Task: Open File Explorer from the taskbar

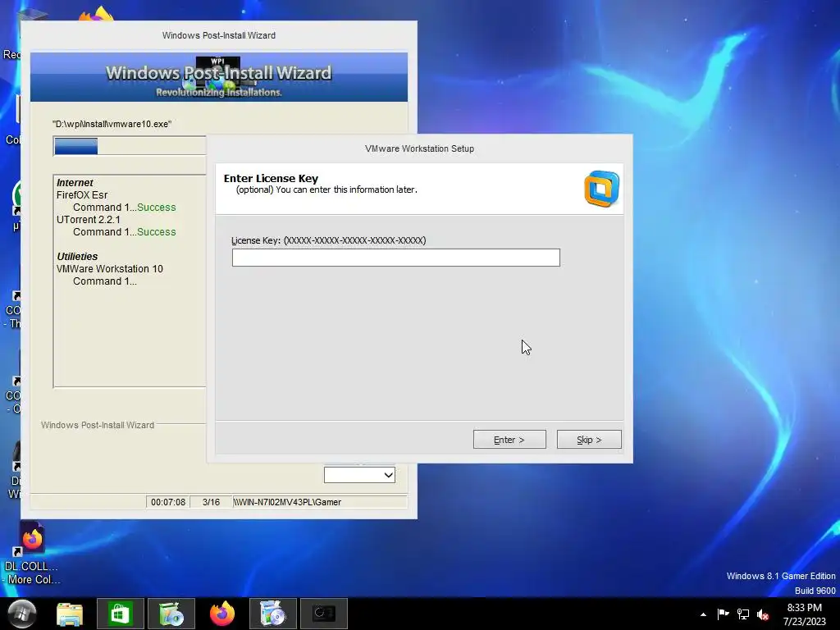Action: tap(70, 614)
